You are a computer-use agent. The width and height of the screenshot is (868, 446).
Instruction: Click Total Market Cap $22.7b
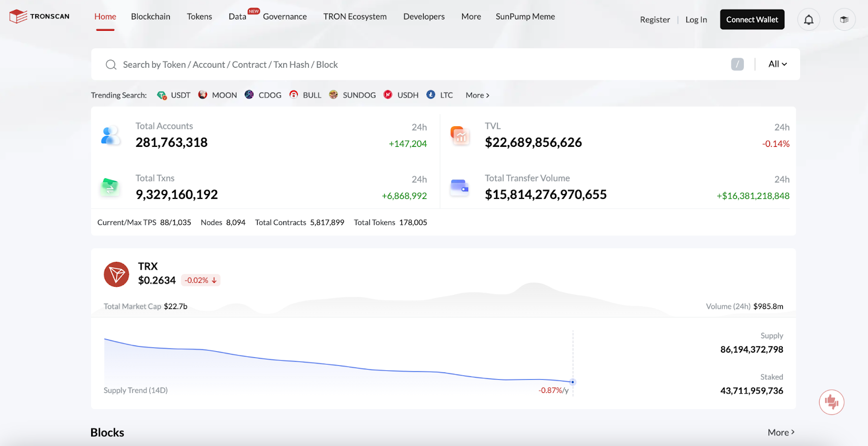(145, 307)
